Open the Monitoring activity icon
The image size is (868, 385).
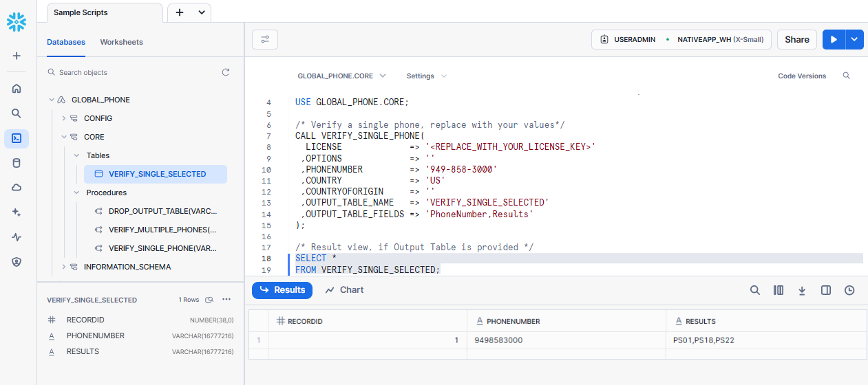17,237
